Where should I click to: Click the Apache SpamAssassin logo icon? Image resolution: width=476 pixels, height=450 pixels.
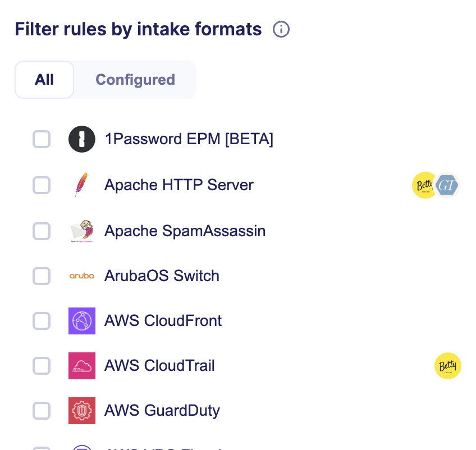tap(82, 231)
